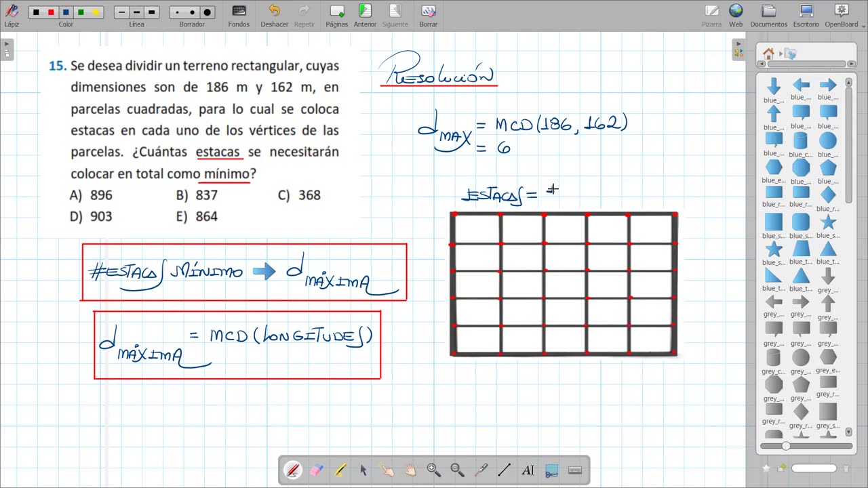This screenshot has height=488, width=868.
Task: Select the pen tool in bottom palette
Action: tap(293, 470)
